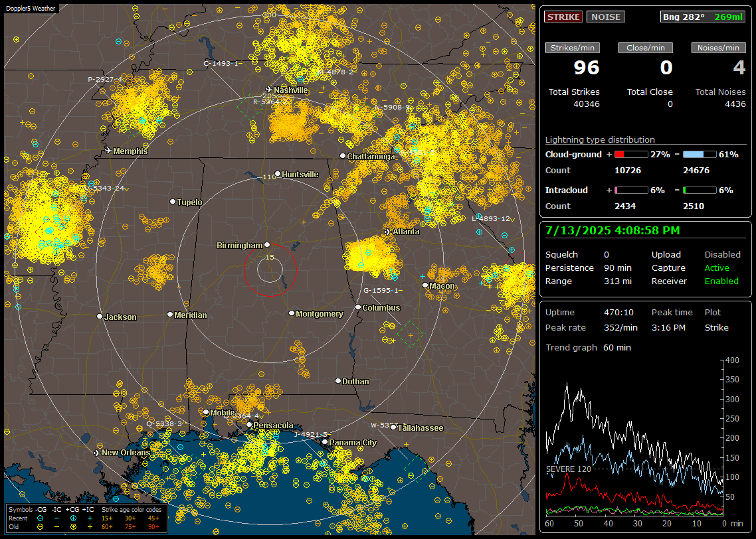Click the Total Strikes value 40346

[x=587, y=104]
